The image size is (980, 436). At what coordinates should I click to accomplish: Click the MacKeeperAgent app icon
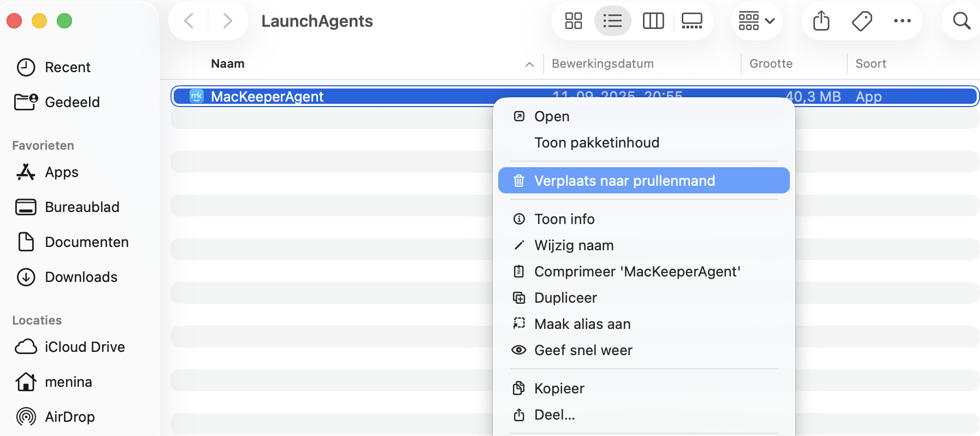pyautogui.click(x=197, y=96)
